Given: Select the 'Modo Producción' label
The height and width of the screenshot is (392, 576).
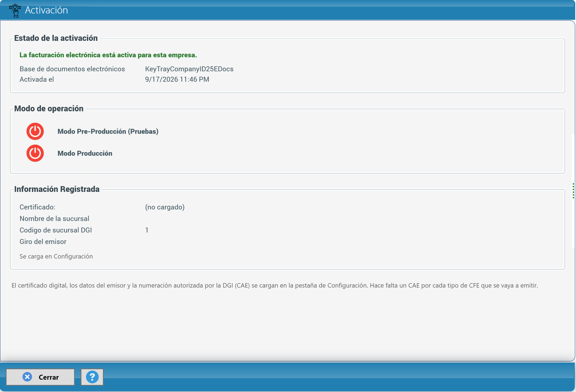Looking at the screenshot, I should [85, 153].
